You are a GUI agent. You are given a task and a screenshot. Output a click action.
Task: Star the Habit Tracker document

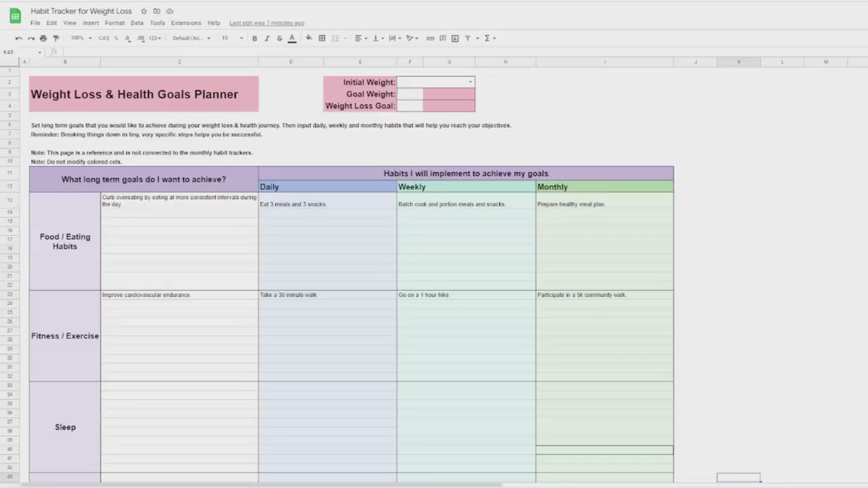point(144,12)
